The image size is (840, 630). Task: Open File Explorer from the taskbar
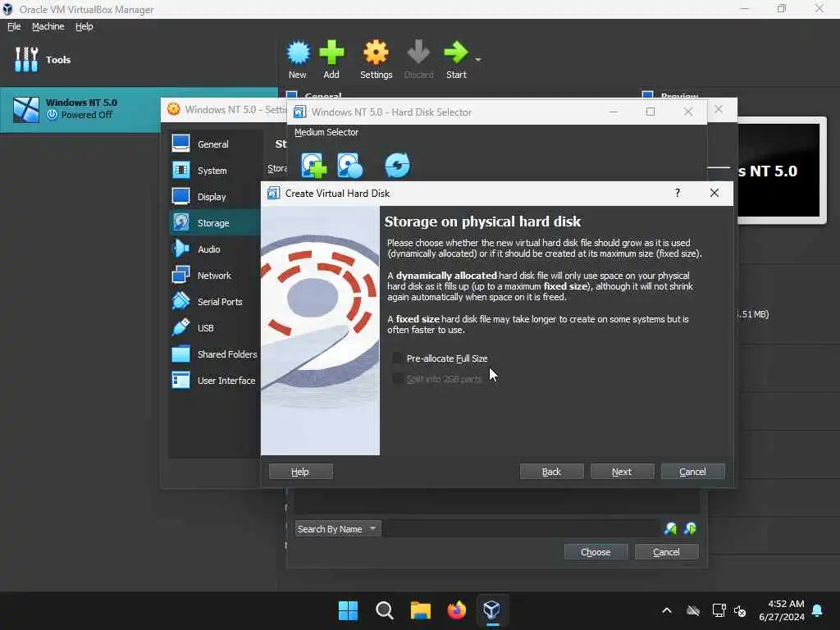point(421,610)
